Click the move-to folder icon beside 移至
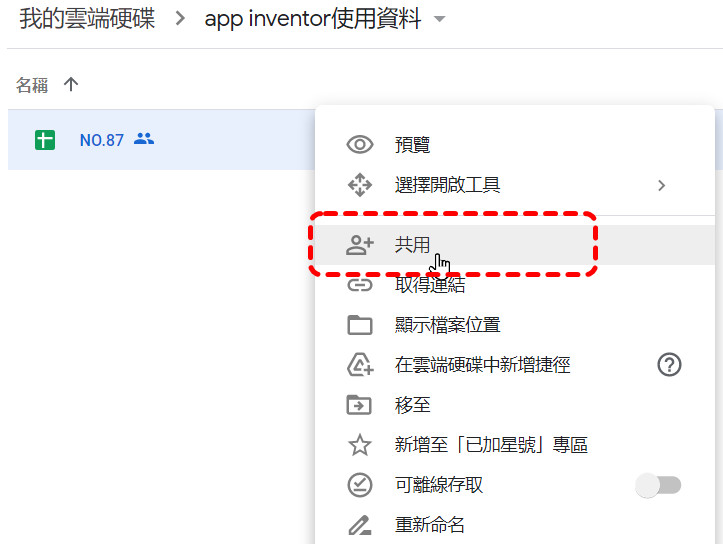Viewport: 723px width, 544px height. coord(359,405)
